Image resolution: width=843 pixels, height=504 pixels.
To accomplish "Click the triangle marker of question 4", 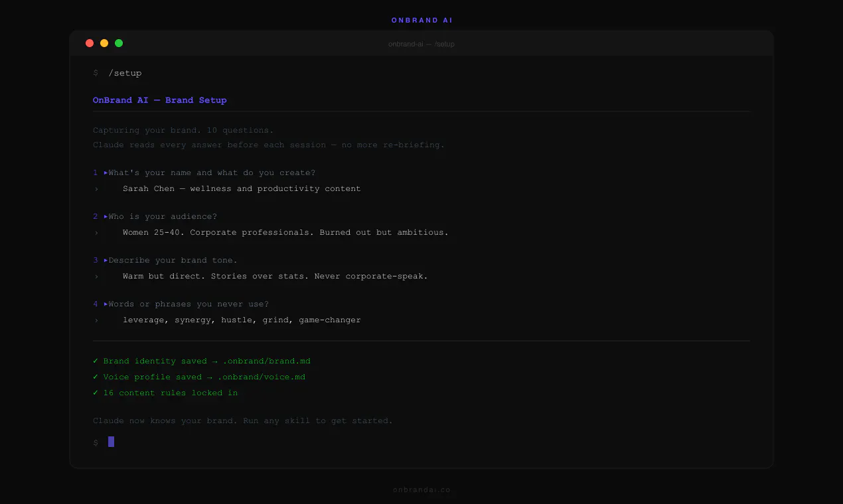I will (x=106, y=304).
